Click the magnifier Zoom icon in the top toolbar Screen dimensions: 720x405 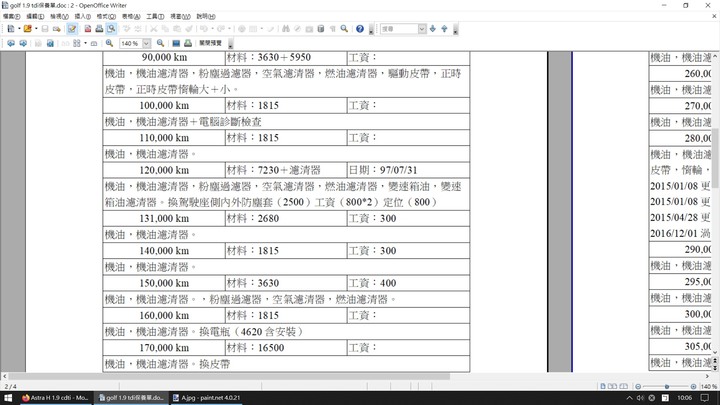[x=344, y=29]
